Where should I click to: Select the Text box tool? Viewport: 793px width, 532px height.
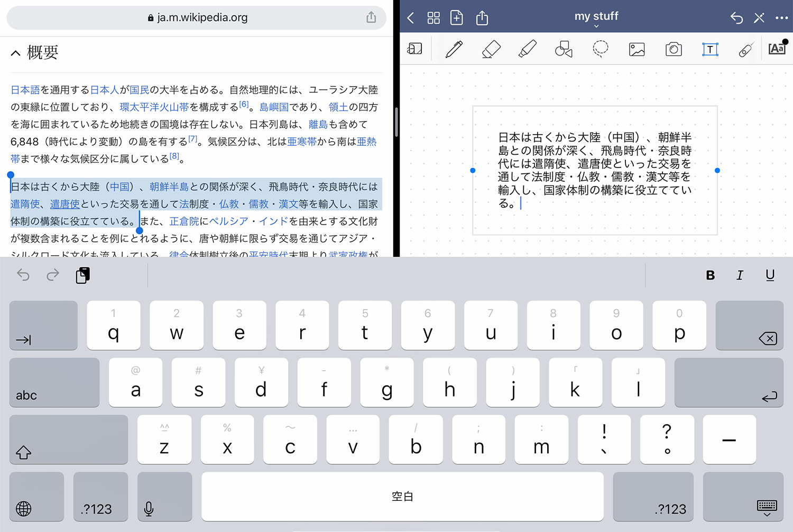point(710,50)
